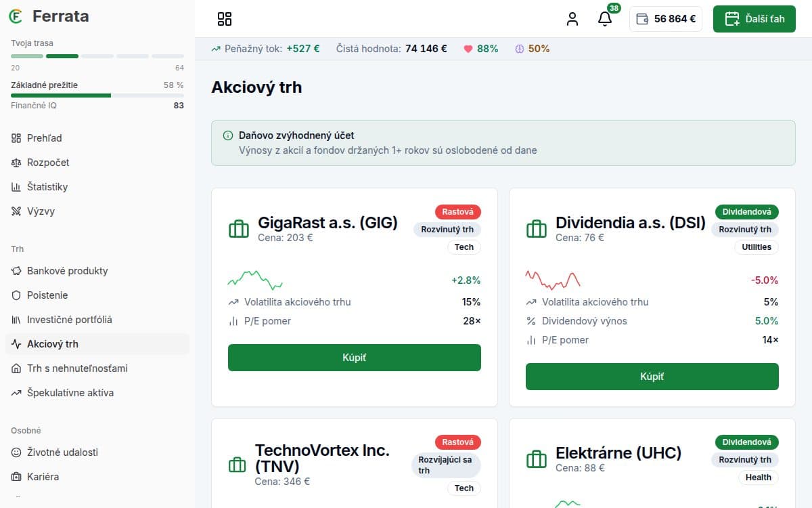The height and width of the screenshot is (508, 812).
Task: Click the Investičné portfóliá library icon
Action: [x=16, y=320]
